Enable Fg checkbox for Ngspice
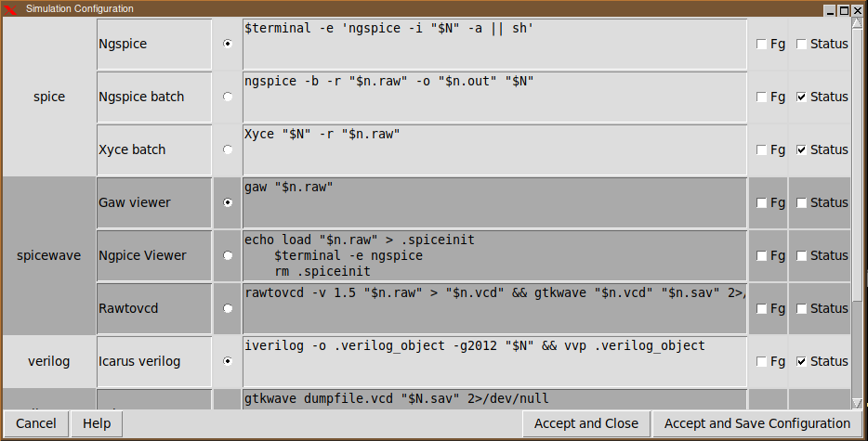Screen dimensions: 868x441 (762, 44)
